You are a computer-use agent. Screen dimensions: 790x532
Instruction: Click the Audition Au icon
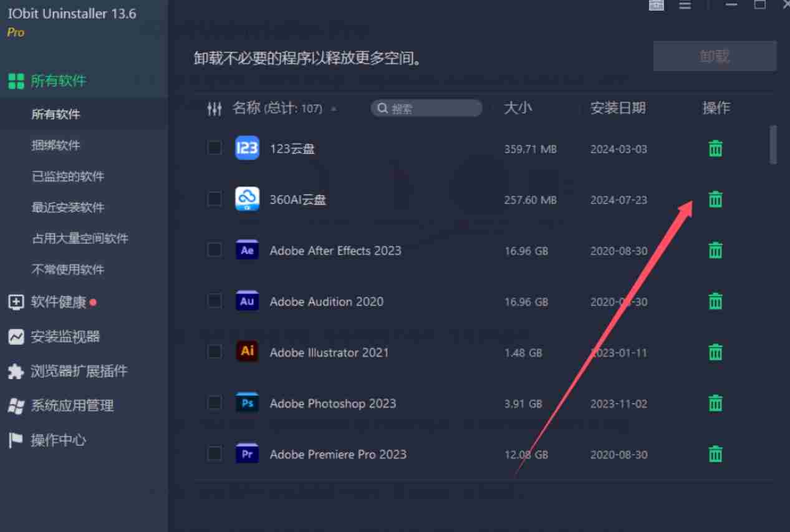coord(247,301)
